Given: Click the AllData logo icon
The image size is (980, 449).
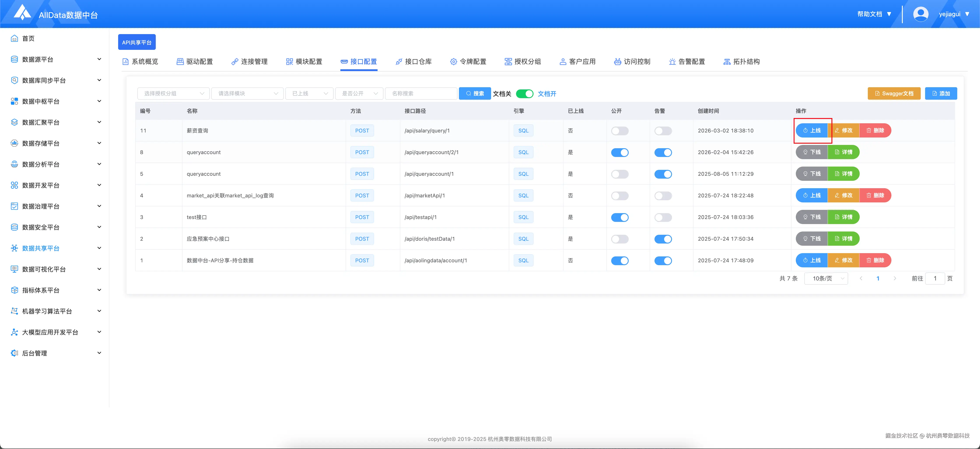Looking at the screenshot, I should click(x=23, y=13).
